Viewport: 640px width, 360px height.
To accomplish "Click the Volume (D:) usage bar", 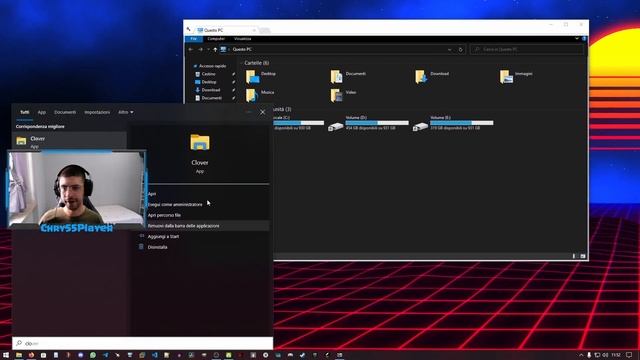I will click(x=377, y=123).
